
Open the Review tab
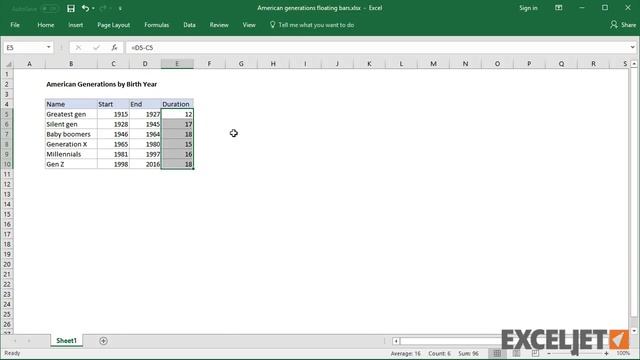pos(219,25)
